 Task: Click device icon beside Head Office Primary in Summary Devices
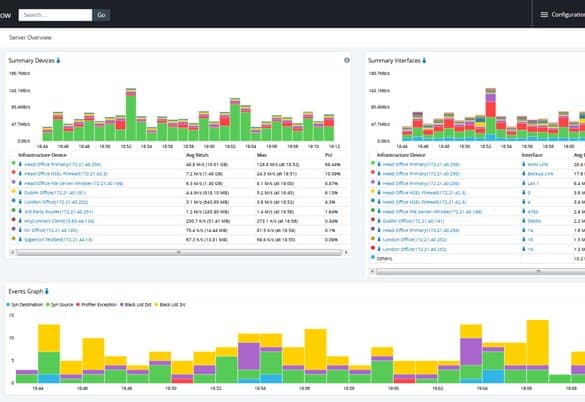(20, 164)
